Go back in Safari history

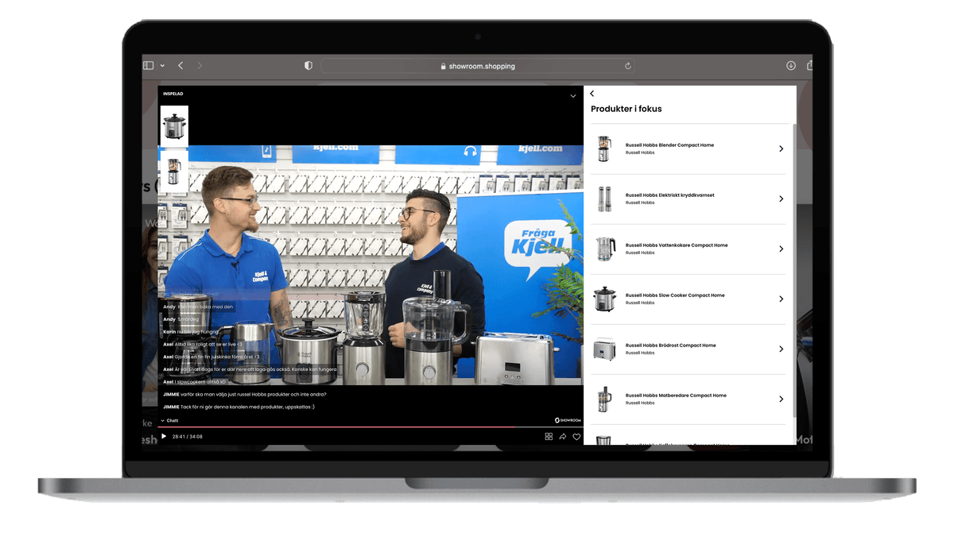pos(180,65)
